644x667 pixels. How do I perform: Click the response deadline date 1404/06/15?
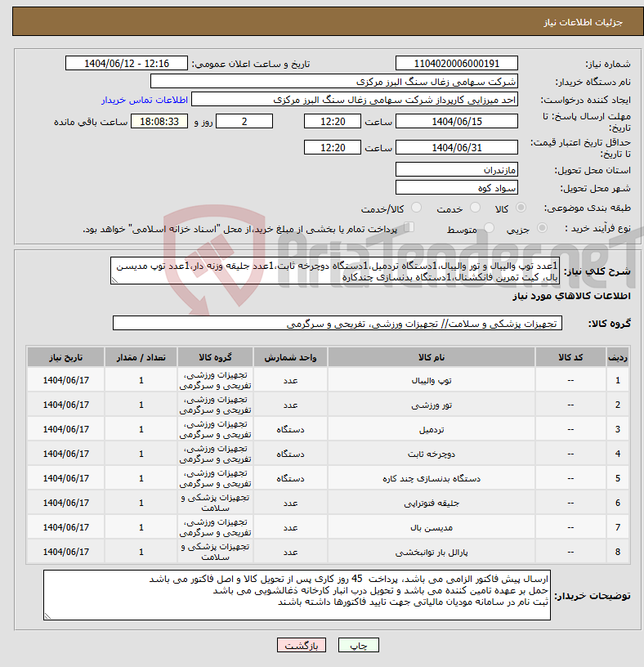[456, 121]
